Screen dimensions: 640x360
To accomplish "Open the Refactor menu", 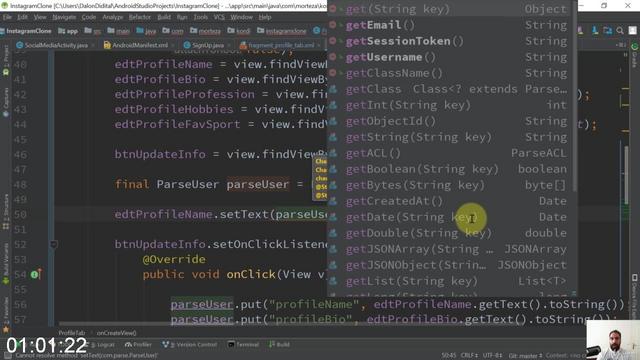I will (140, 17).
